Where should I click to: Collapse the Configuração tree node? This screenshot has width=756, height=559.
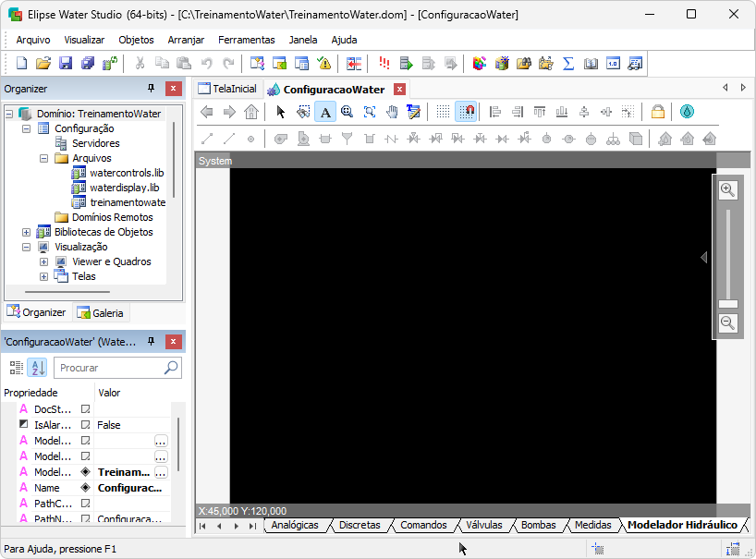(x=27, y=128)
